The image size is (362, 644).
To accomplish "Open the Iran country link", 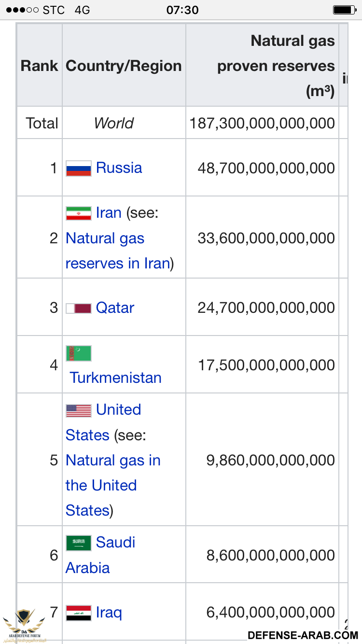I will 109,213.
